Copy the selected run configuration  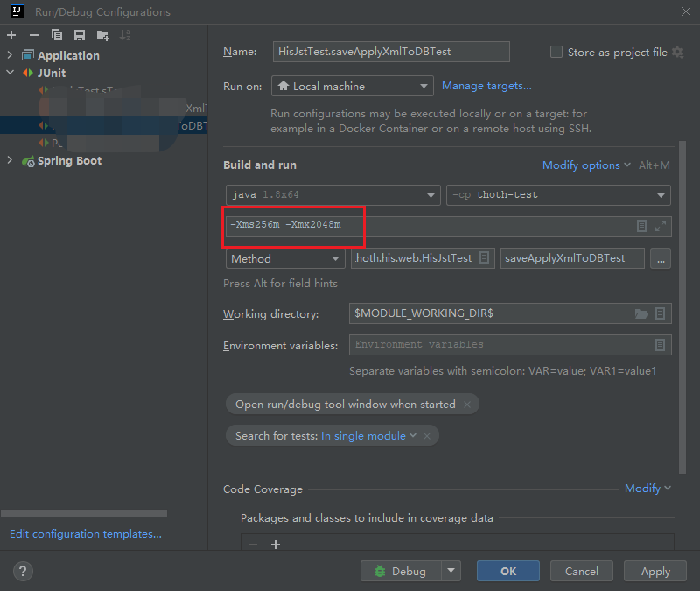click(x=57, y=35)
